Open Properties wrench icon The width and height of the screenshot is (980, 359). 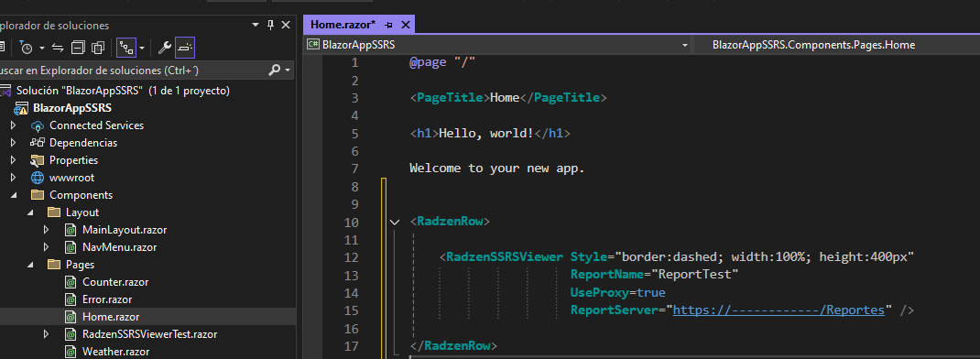(164, 47)
